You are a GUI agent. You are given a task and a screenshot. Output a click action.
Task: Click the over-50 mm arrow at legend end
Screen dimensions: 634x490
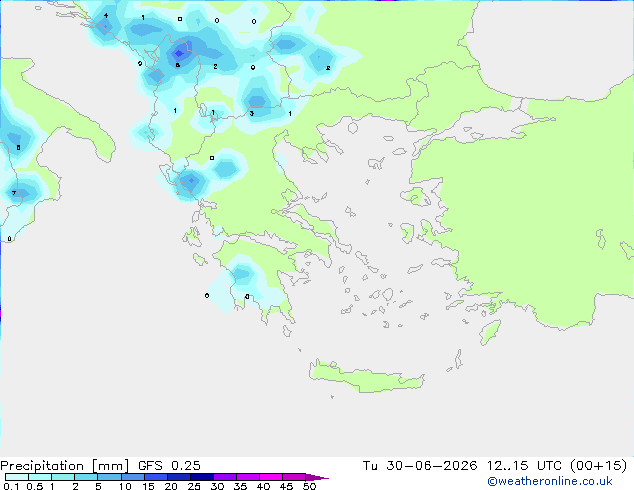[317, 477]
